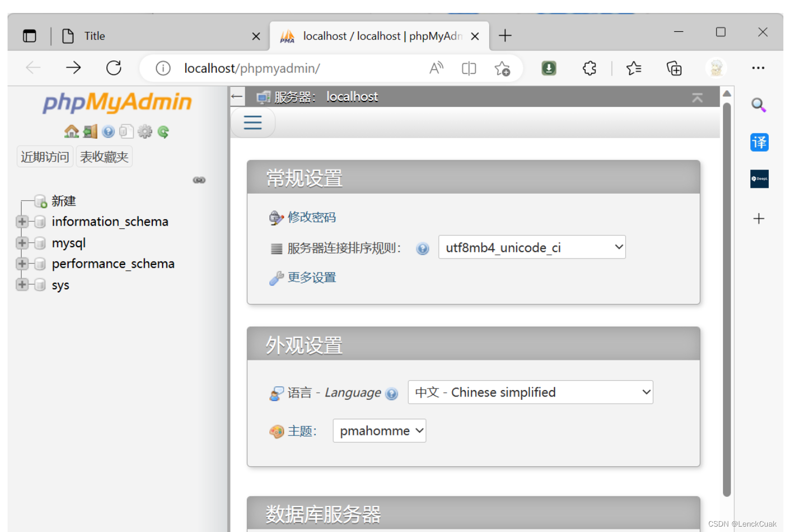Click browser refresh button

(114, 68)
